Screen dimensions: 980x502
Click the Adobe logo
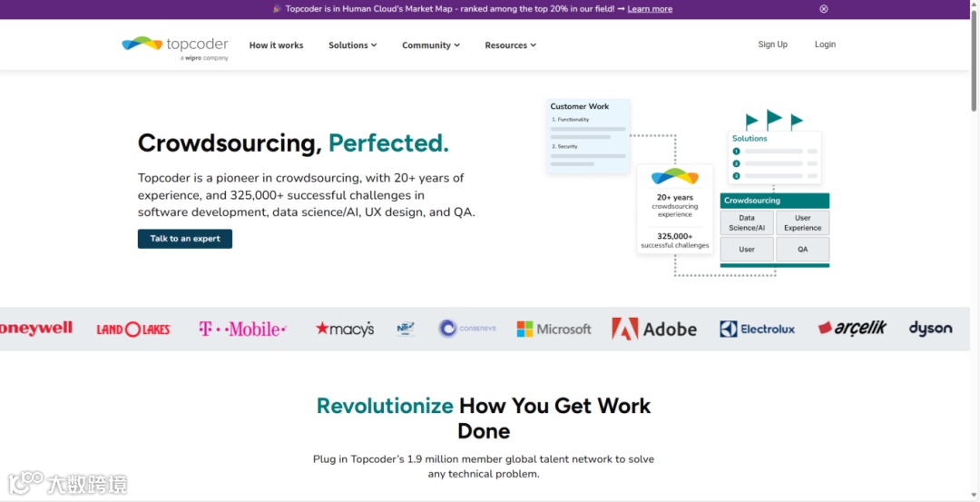tap(653, 329)
